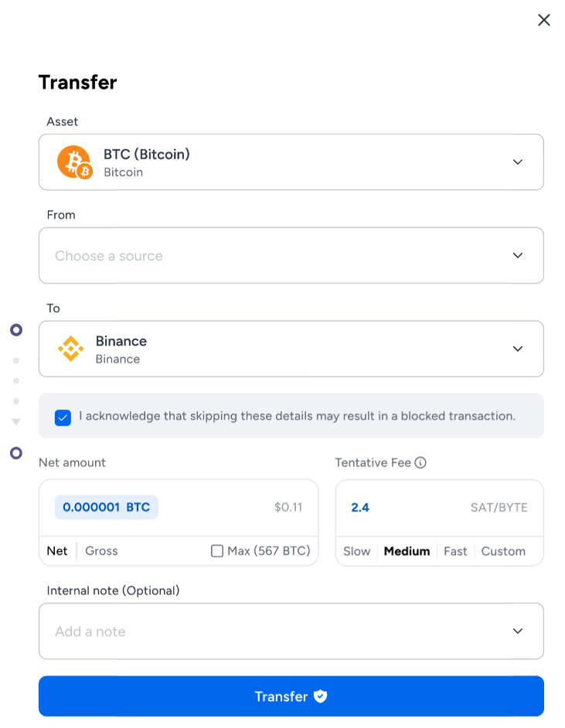Viewport: 565px width, 728px height.
Task: Click the small down-arrow step marker
Action: (16, 421)
